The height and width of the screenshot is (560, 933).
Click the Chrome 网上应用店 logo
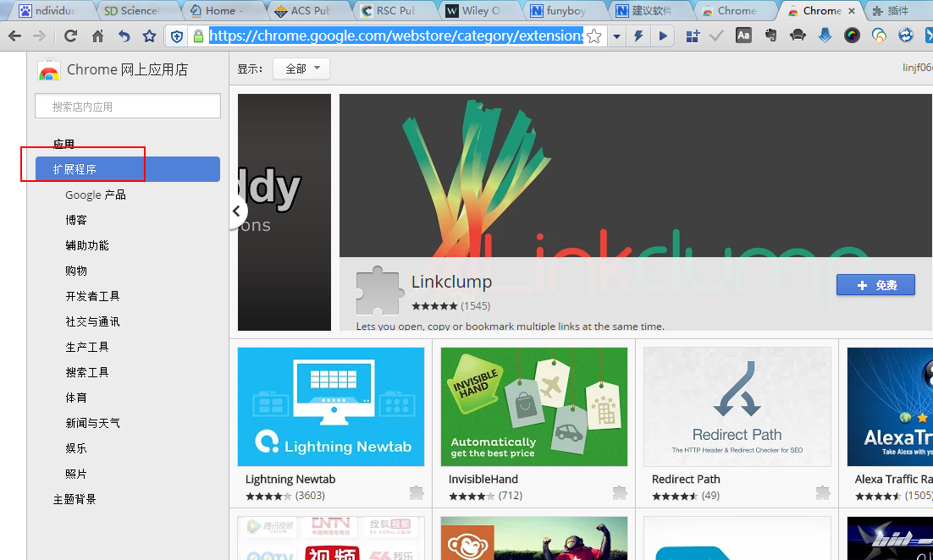tap(113, 70)
